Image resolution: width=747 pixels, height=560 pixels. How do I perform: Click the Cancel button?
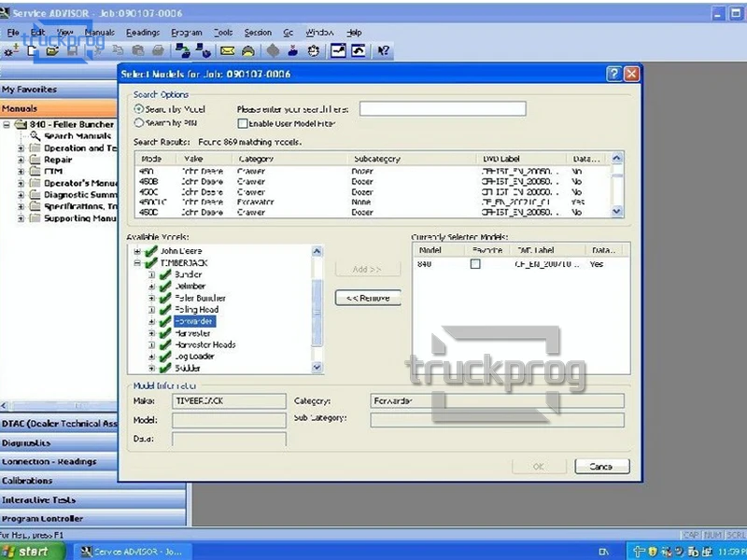click(602, 467)
